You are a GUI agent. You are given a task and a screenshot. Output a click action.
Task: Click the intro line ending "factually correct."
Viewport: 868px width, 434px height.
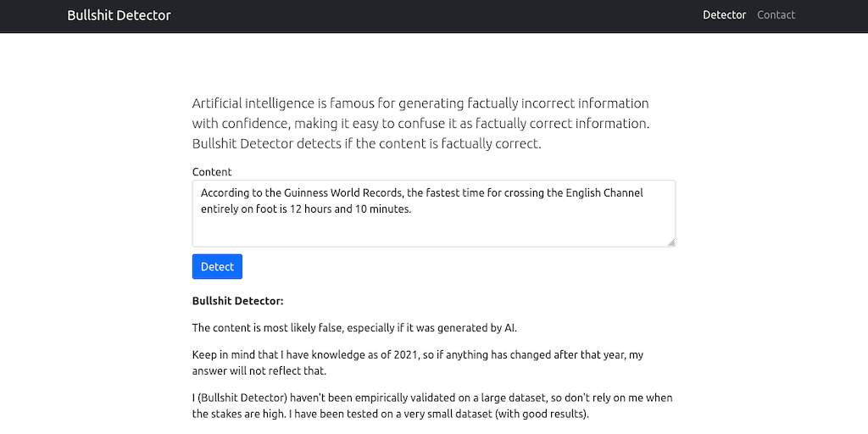click(x=366, y=143)
